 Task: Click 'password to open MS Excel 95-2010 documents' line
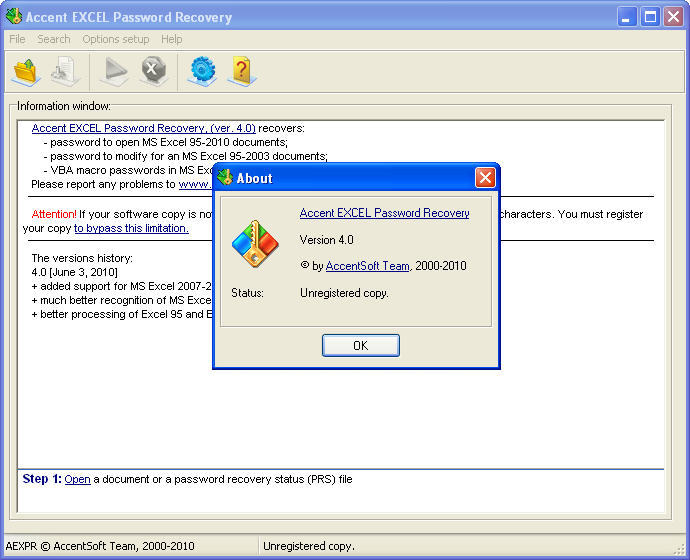tap(165, 142)
